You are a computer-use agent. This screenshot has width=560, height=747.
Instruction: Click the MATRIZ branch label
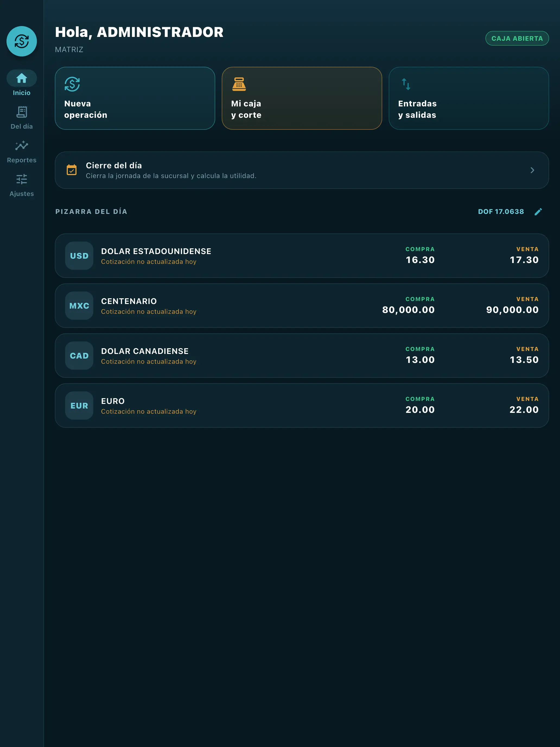(69, 50)
